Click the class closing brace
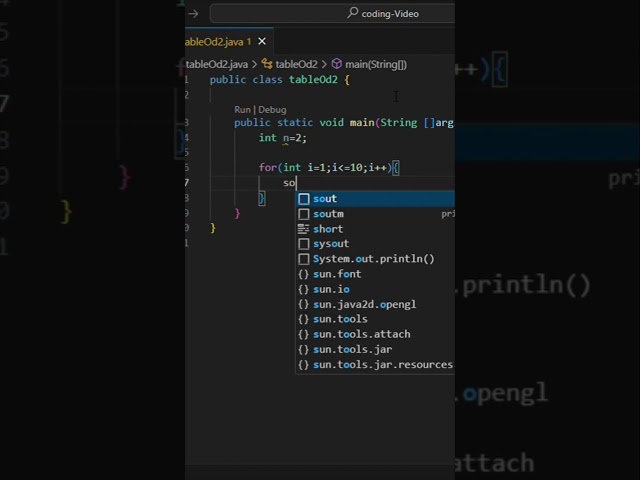 [x=213, y=228]
